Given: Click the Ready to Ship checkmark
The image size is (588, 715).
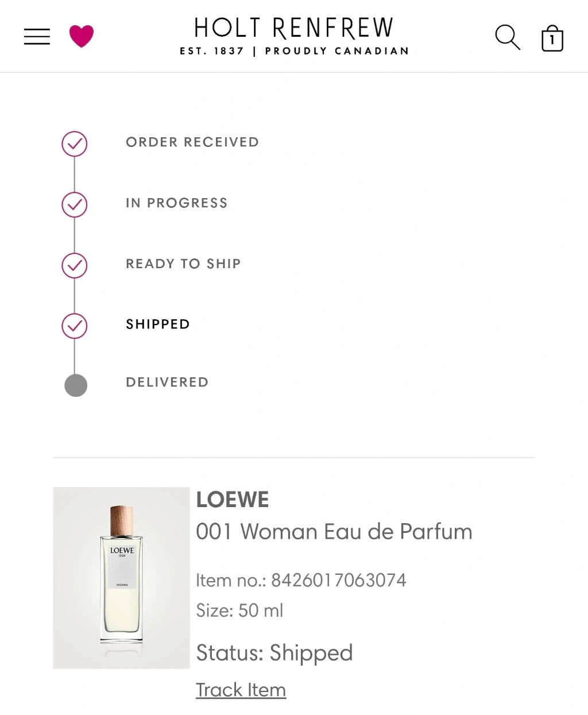Looking at the screenshot, I should click(75, 265).
